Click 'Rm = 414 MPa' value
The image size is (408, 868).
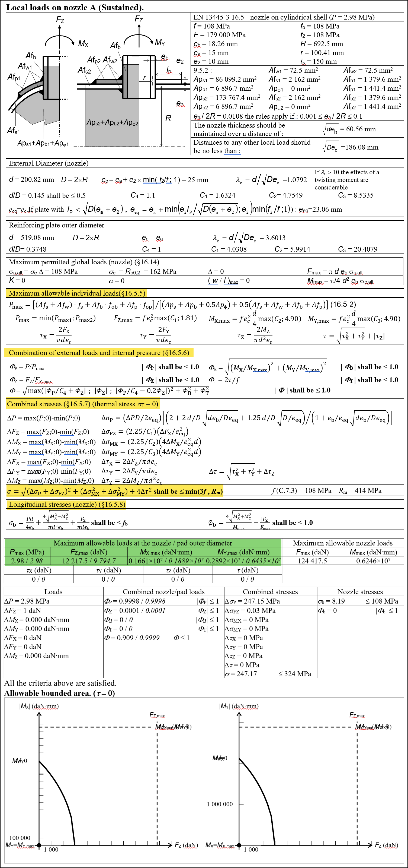[x=360, y=491]
